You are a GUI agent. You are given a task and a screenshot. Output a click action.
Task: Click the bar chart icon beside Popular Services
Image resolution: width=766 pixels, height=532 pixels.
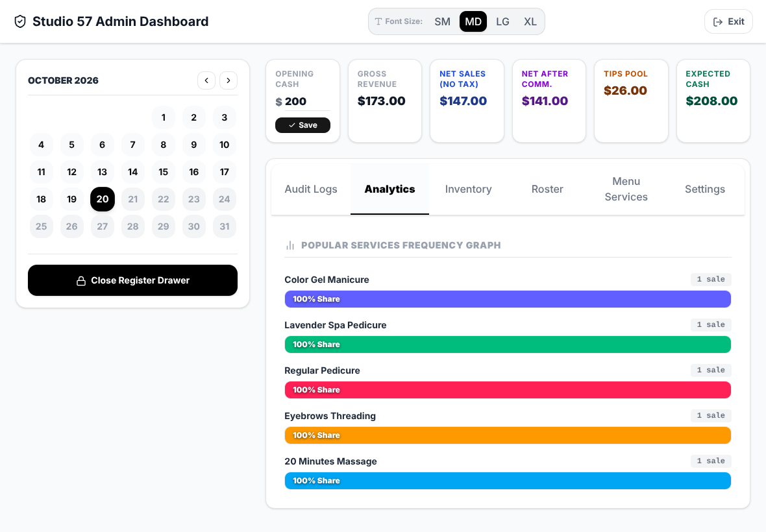(x=290, y=245)
